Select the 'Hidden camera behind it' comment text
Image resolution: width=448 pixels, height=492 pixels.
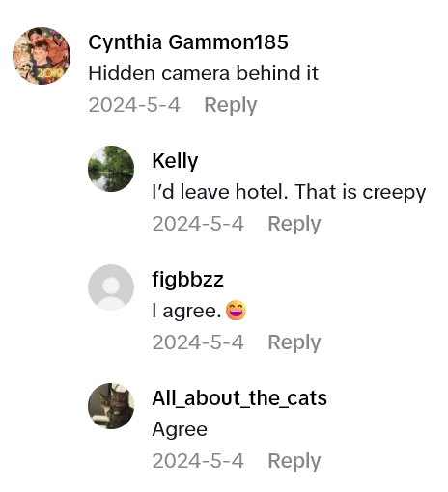pyautogui.click(x=204, y=73)
